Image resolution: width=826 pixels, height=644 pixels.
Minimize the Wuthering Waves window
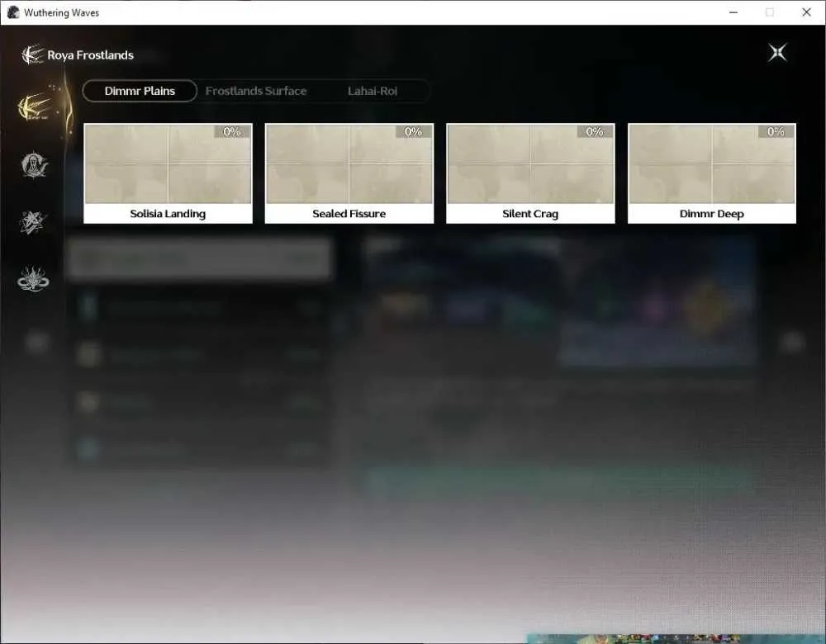tap(733, 12)
